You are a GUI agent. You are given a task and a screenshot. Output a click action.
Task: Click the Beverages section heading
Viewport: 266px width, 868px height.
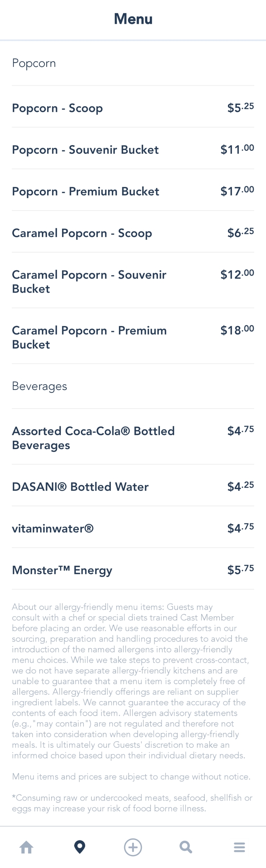[39, 386]
